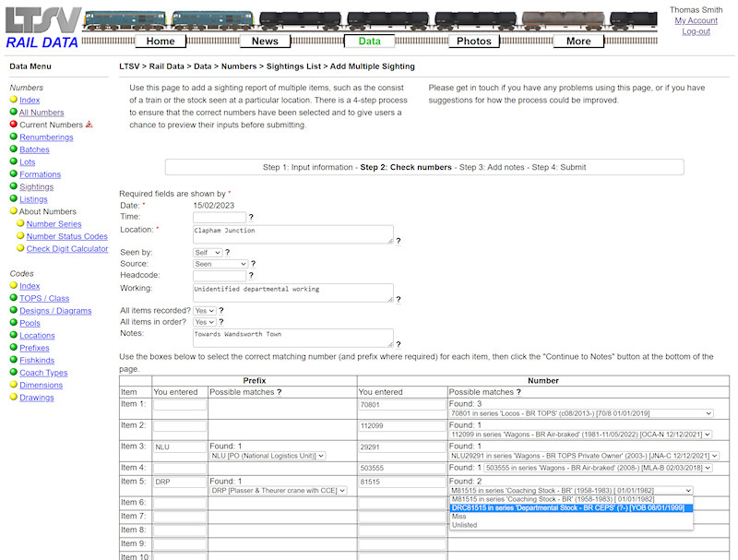
Task: Open the Check Digit Calculator page
Action: pos(67,248)
